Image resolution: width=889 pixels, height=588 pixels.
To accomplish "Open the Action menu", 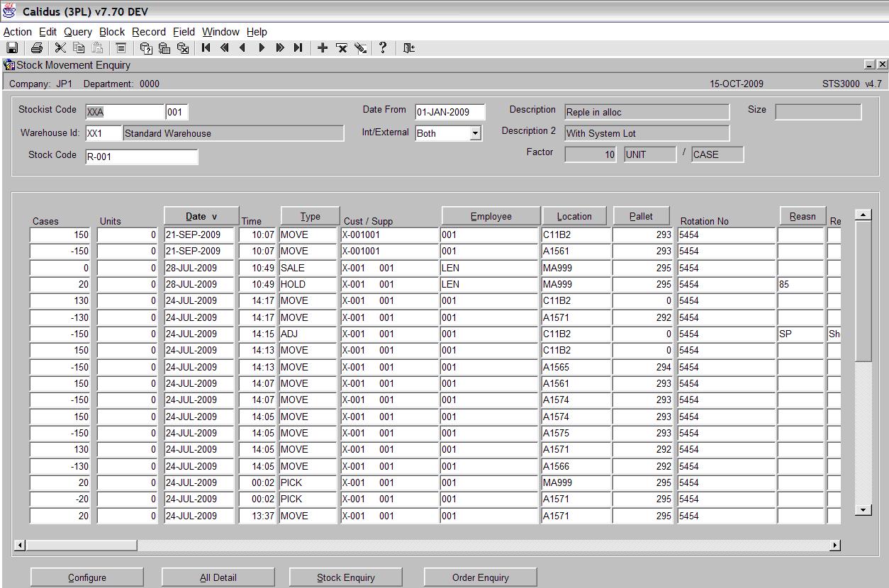I will click(x=18, y=32).
